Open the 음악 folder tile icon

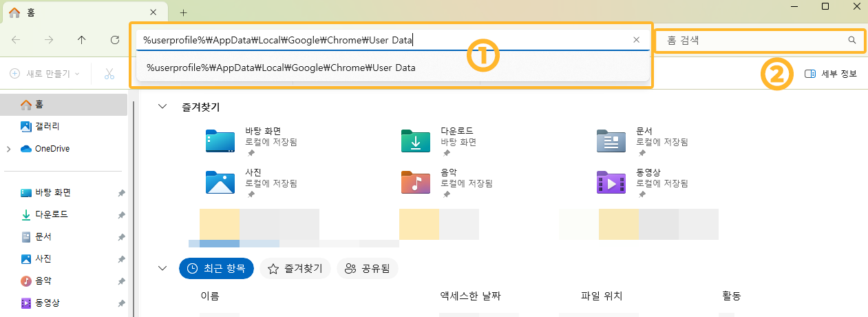(416, 183)
